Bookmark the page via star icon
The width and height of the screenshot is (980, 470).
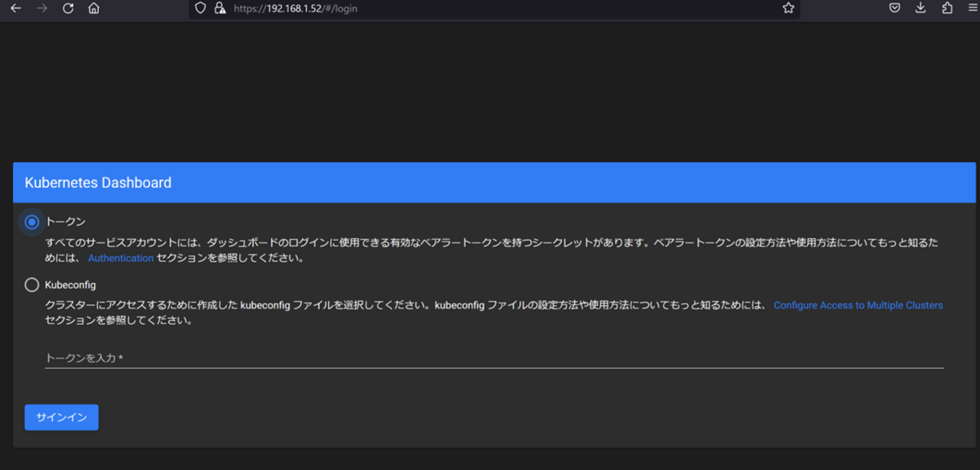(x=788, y=9)
